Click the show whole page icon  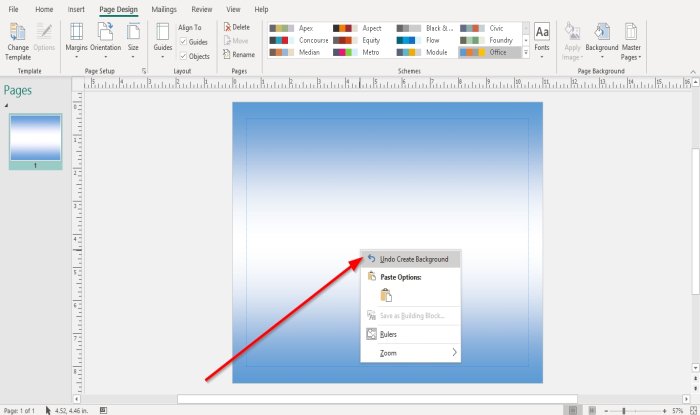pos(693,411)
